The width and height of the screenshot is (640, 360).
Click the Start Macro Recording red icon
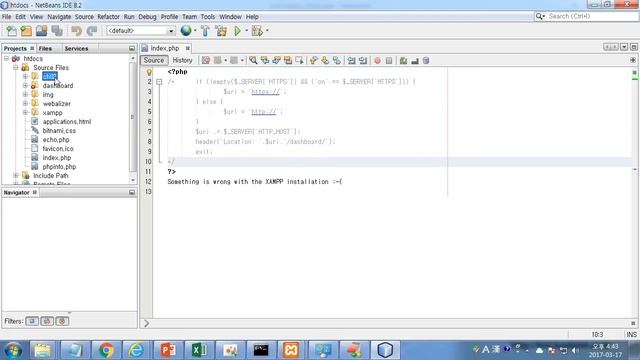point(378,60)
